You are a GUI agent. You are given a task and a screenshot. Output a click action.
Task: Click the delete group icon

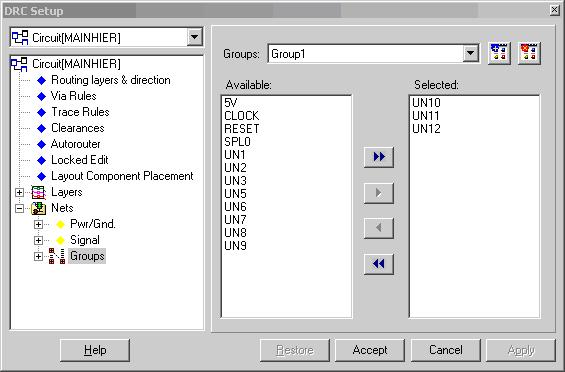click(x=529, y=53)
